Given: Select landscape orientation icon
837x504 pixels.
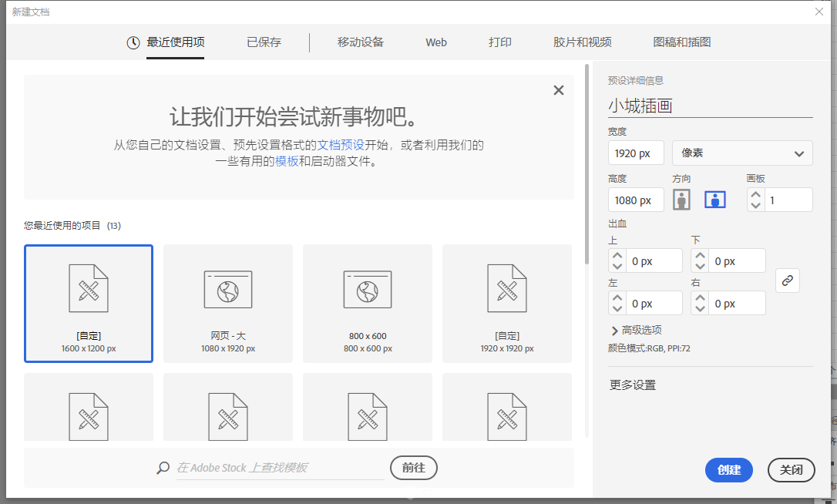Looking at the screenshot, I should (x=715, y=200).
